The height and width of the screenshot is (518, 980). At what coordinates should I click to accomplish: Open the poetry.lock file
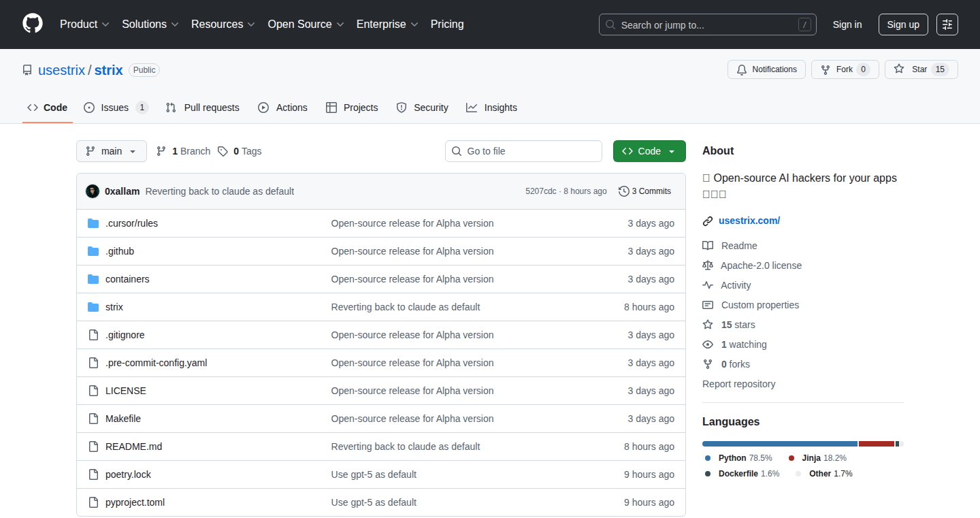[x=129, y=474]
